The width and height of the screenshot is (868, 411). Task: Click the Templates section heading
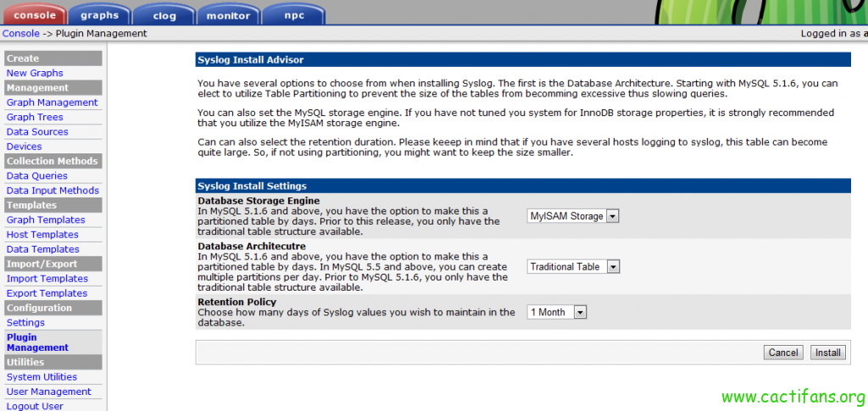point(53,205)
